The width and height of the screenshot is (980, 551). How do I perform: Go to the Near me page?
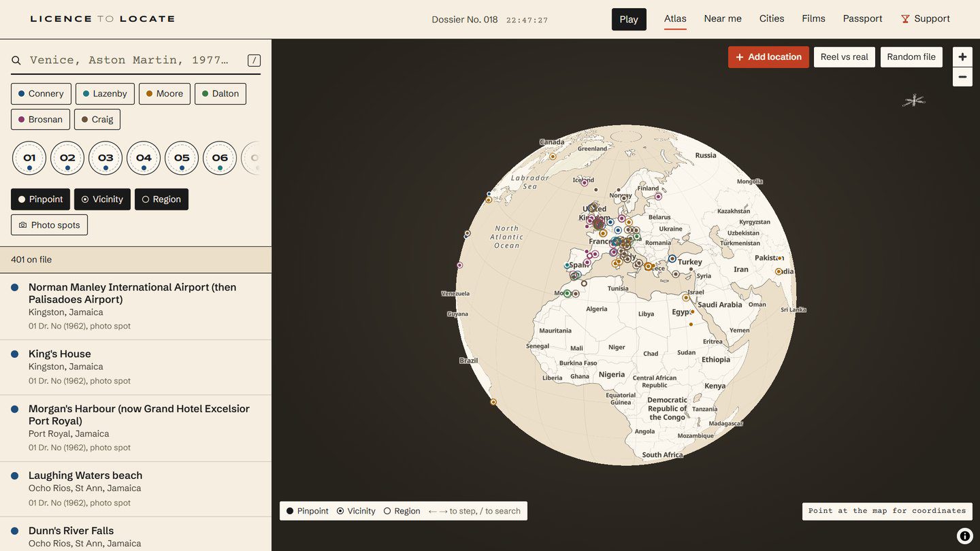pyautogui.click(x=723, y=19)
